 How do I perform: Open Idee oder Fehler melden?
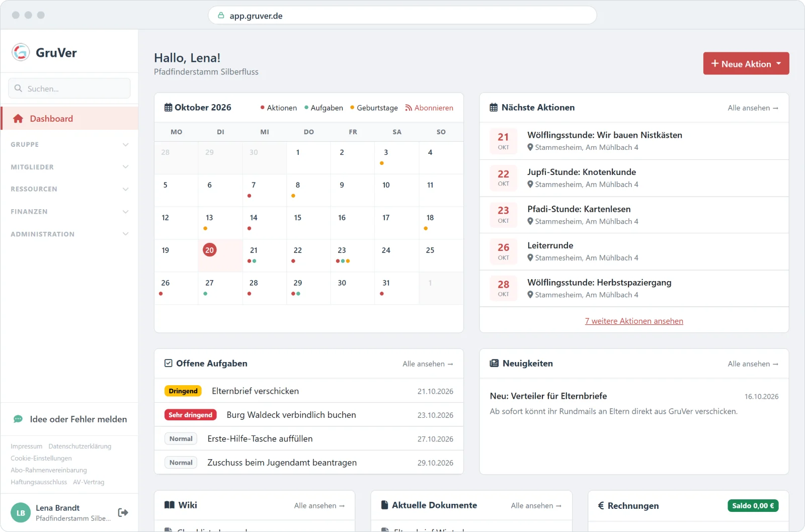(x=69, y=419)
